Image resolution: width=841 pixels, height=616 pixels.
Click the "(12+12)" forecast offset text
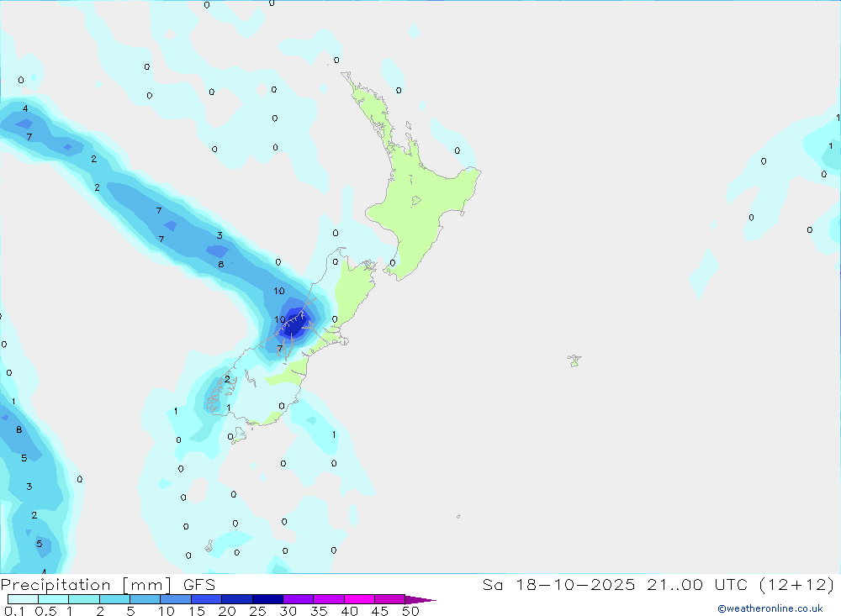tap(797, 584)
